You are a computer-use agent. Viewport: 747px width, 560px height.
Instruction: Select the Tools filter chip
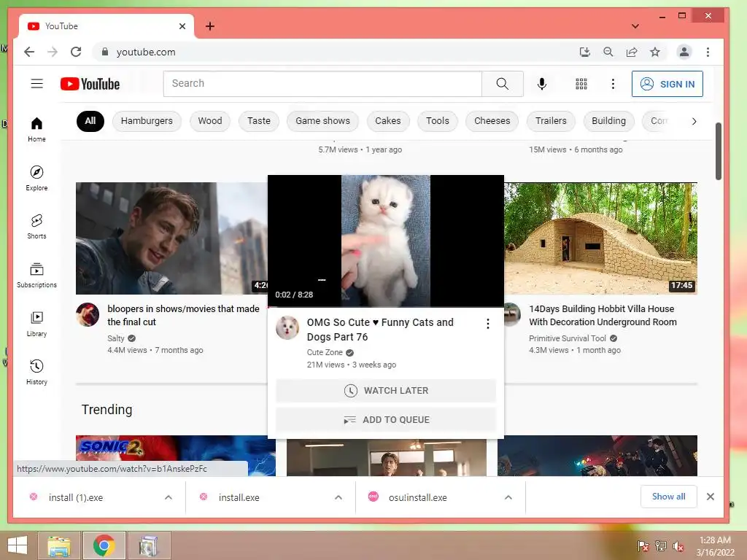pos(438,121)
